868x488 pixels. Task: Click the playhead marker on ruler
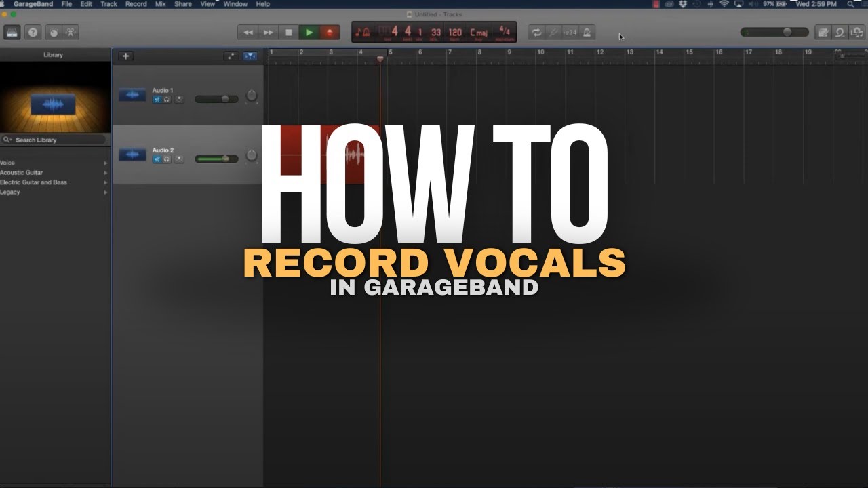[x=380, y=59]
